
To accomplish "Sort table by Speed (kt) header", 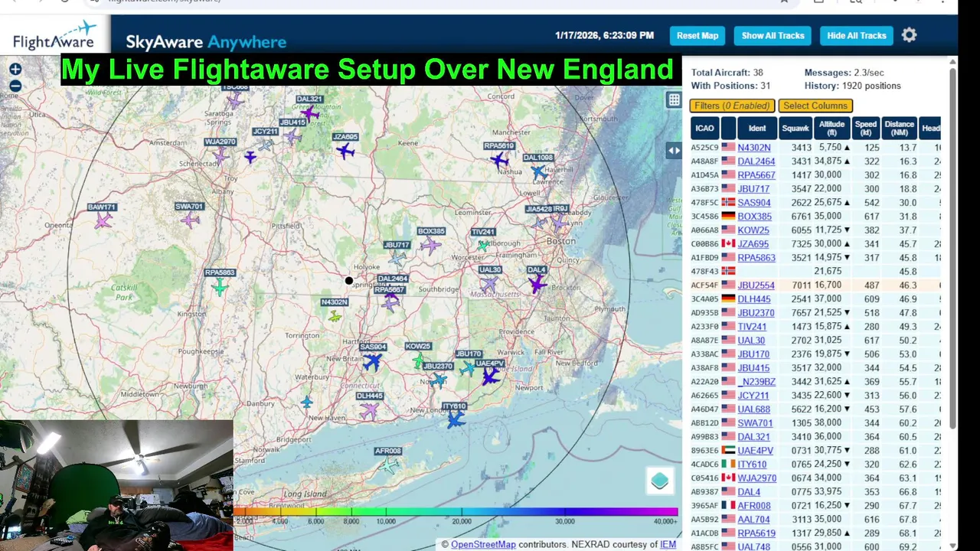I will pyautogui.click(x=865, y=128).
